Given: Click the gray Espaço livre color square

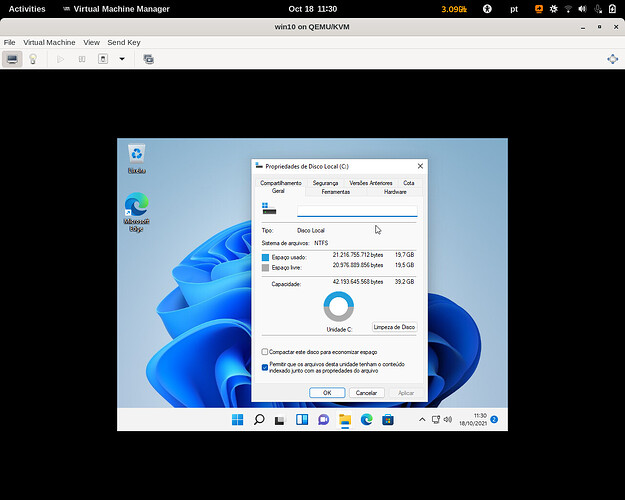Looking at the screenshot, I should click(x=265, y=268).
